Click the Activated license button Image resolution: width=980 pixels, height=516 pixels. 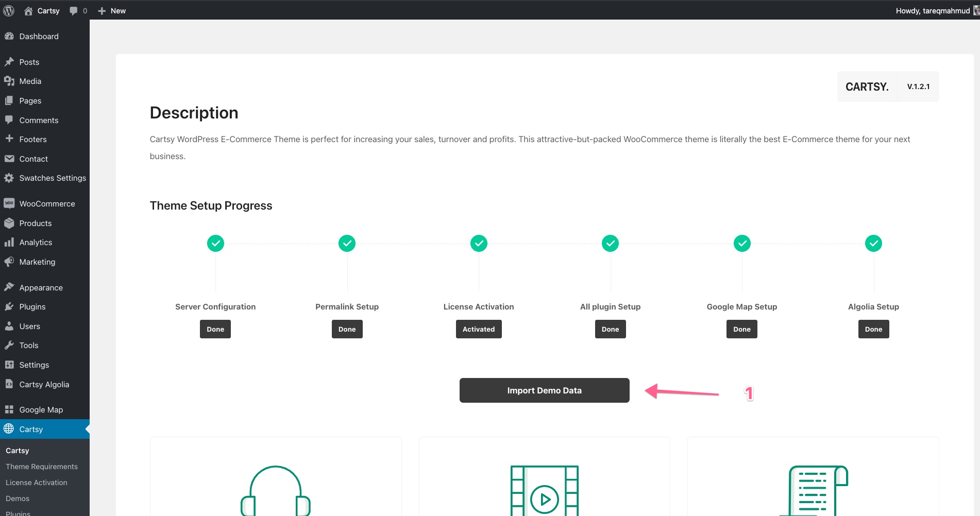pyautogui.click(x=479, y=329)
